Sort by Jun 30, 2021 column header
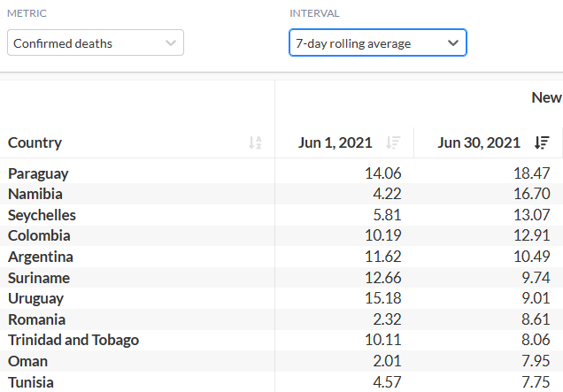Viewport: 563px width, 392px height. tap(479, 142)
